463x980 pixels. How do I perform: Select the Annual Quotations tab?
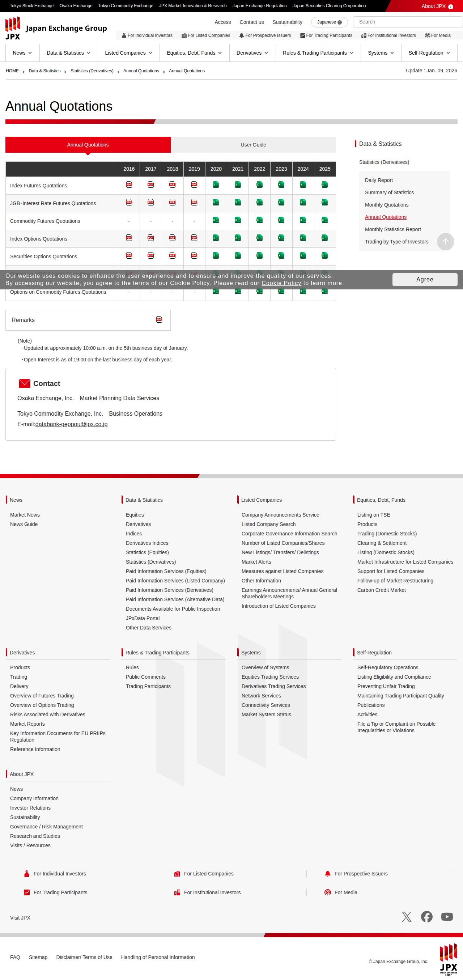tap(88, 145)
